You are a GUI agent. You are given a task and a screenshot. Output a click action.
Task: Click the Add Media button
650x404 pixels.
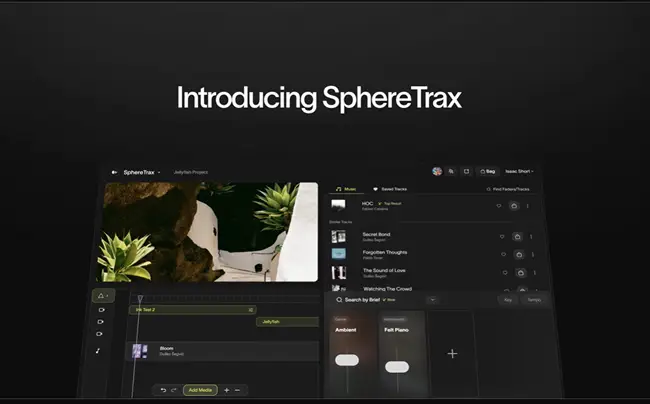[200, 390]
